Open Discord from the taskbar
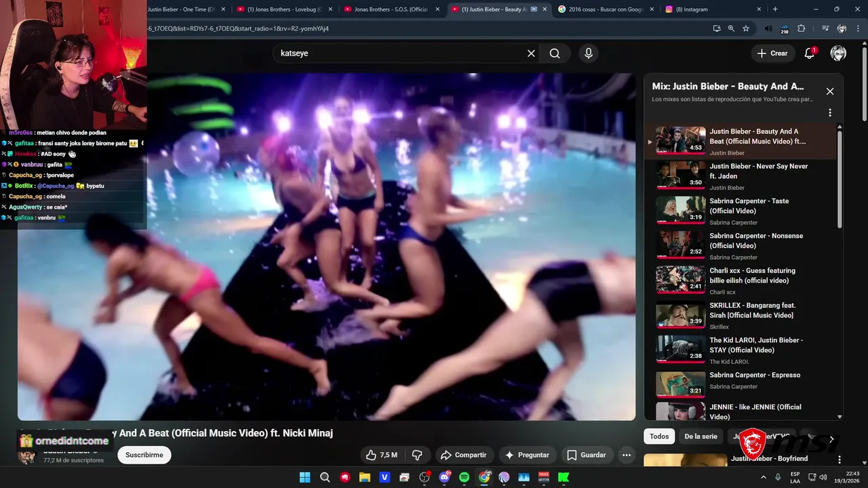The width and height of the screenshot is (868, 488). coord(445,477)
